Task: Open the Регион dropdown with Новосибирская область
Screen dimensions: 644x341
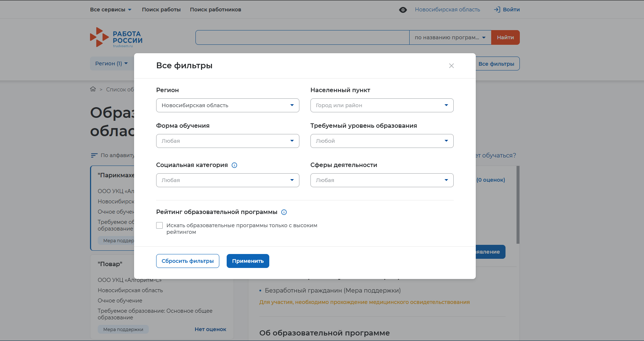Action: point(227,105)
